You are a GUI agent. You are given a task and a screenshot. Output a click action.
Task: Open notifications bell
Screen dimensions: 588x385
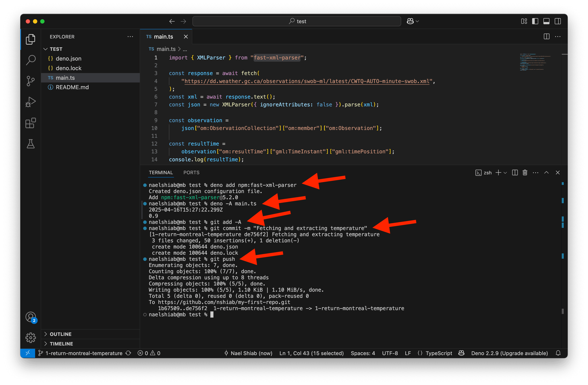558,353
